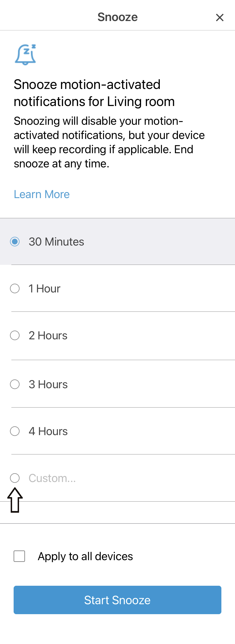Tap the "Custom..." option label
This screenshot has width=235, height=644.
pos(52,478)
